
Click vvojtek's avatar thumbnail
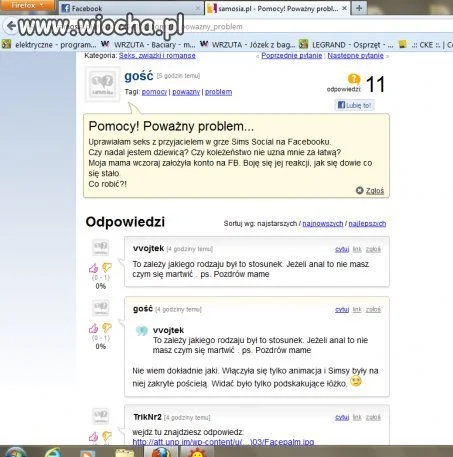(100, 247)
